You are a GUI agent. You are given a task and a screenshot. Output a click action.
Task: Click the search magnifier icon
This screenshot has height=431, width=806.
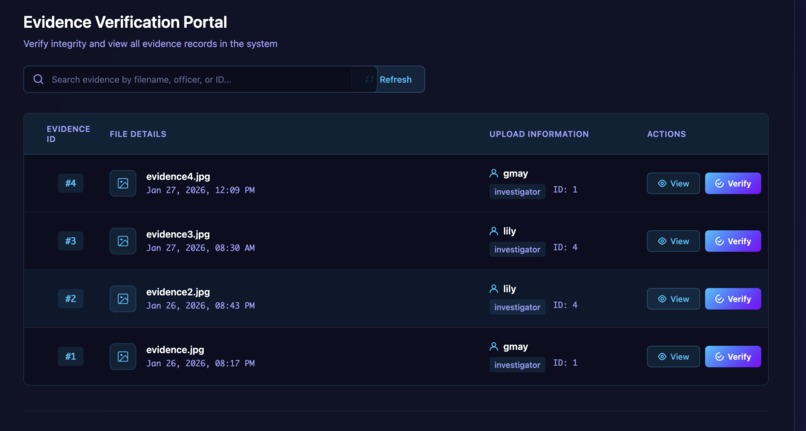coord(38,79)
